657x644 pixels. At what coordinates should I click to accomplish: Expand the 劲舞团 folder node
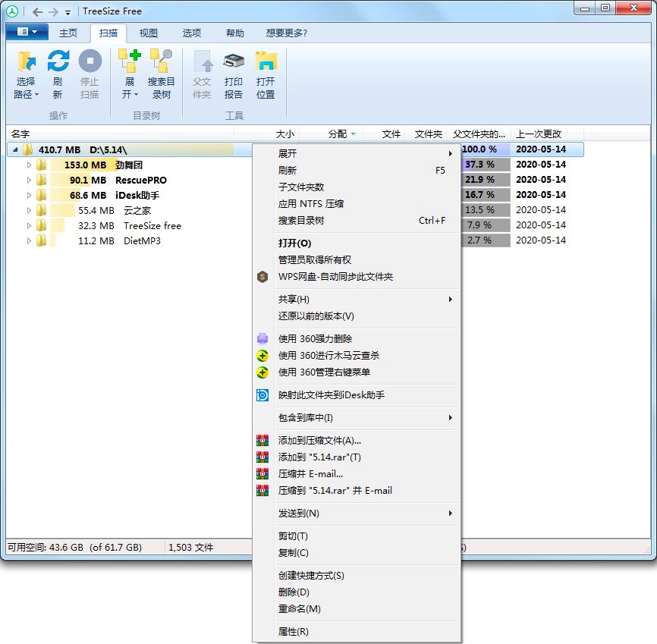pyautogui.click(x=27, y=165)
